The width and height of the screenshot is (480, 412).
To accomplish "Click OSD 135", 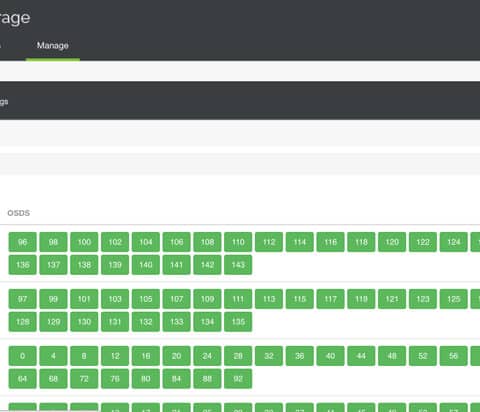I will tap(238, 322).
